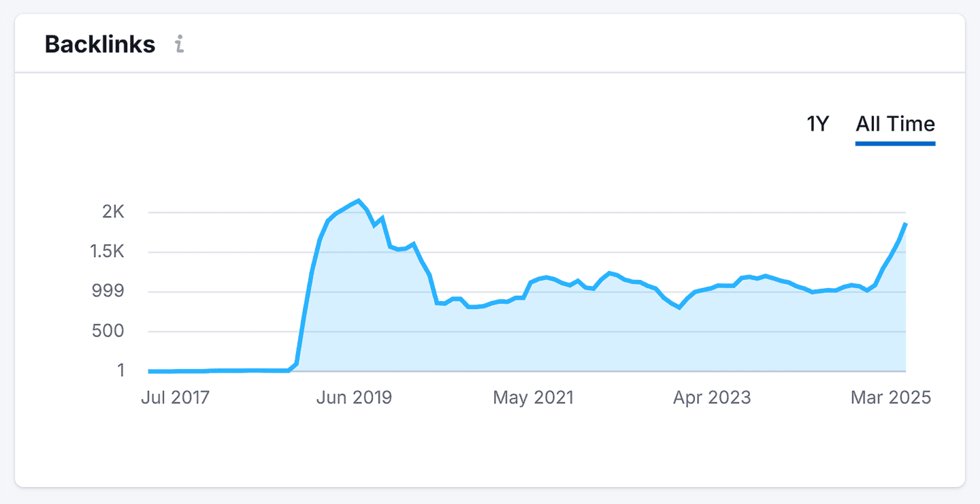Click the 2K y-axis label
Viewport: 980px width, 504px height.
(x=114, y=212)
